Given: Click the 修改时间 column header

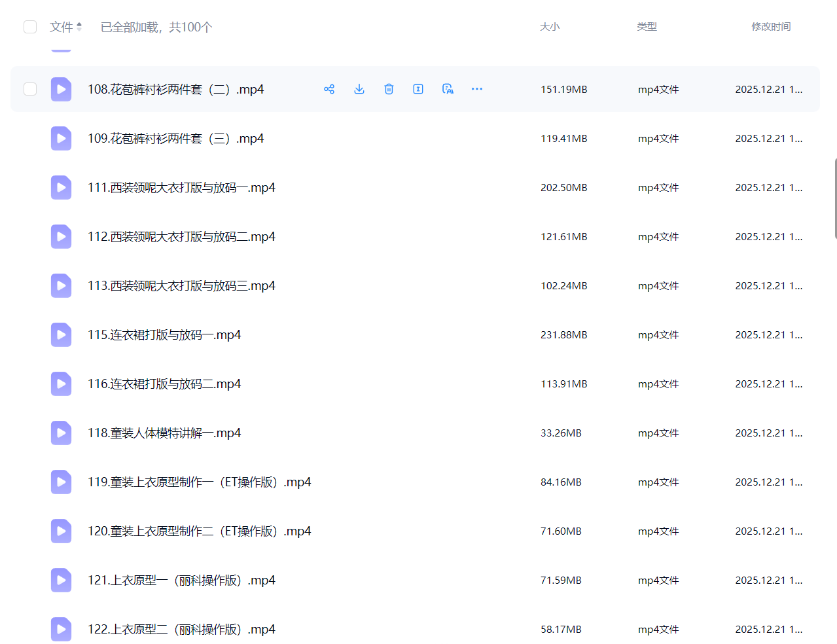Looking at the screenshot, I should [x=770, y=27].
